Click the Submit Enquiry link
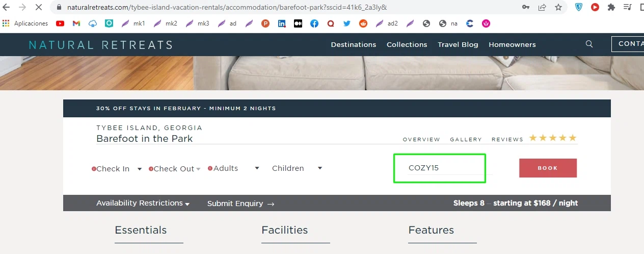Screen dimensions: 644x254 point(240,204)
